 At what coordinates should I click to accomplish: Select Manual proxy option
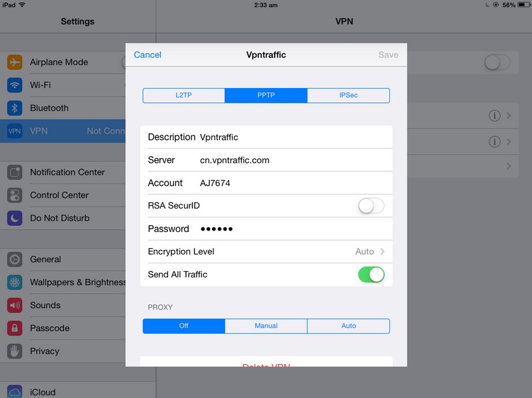[266, 326]
